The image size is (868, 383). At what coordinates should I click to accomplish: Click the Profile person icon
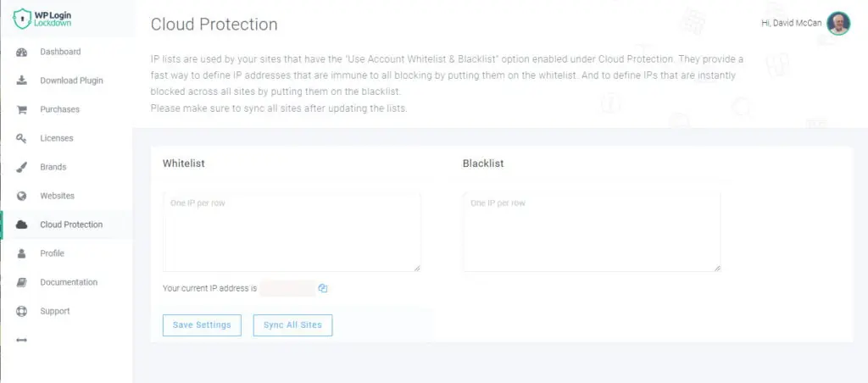21,254
